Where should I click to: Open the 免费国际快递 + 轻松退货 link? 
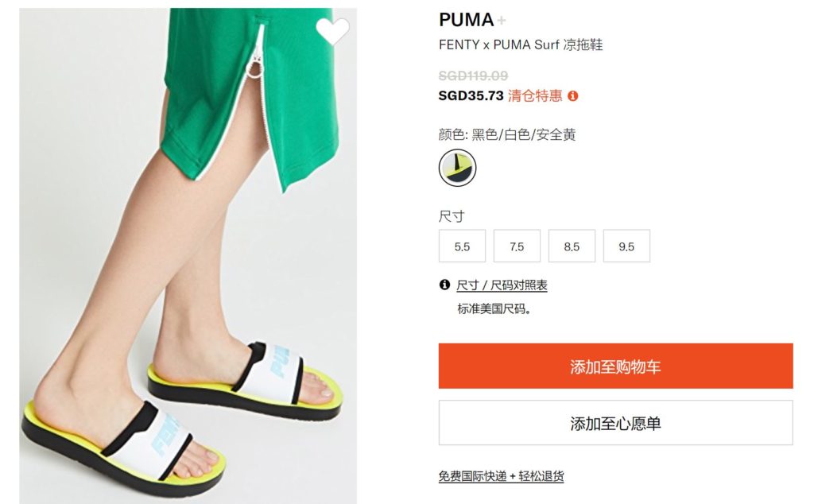tap(501, 476)
